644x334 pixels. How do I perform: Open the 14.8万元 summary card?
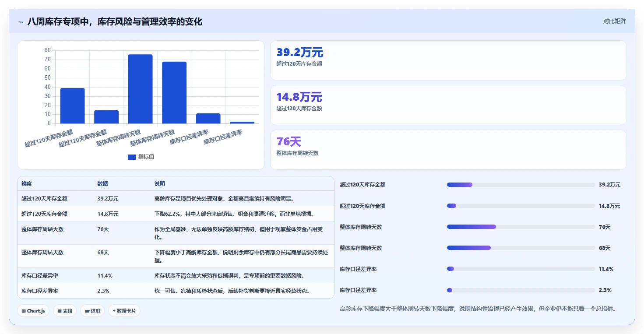coord(448,105)
